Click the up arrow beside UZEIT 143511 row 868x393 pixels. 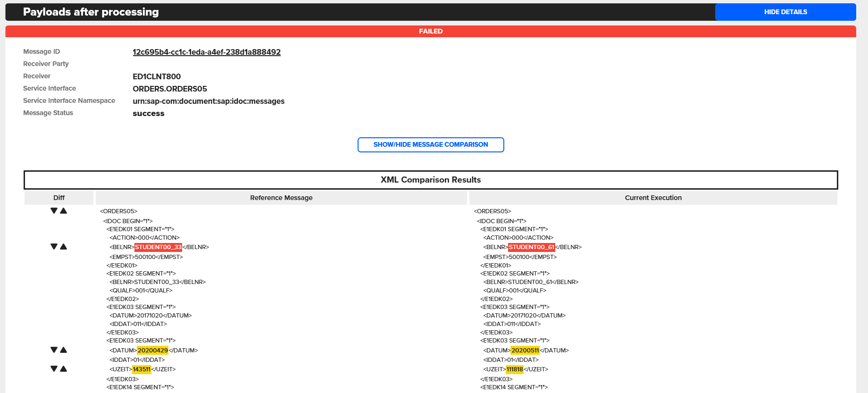[x=64, y=369]
